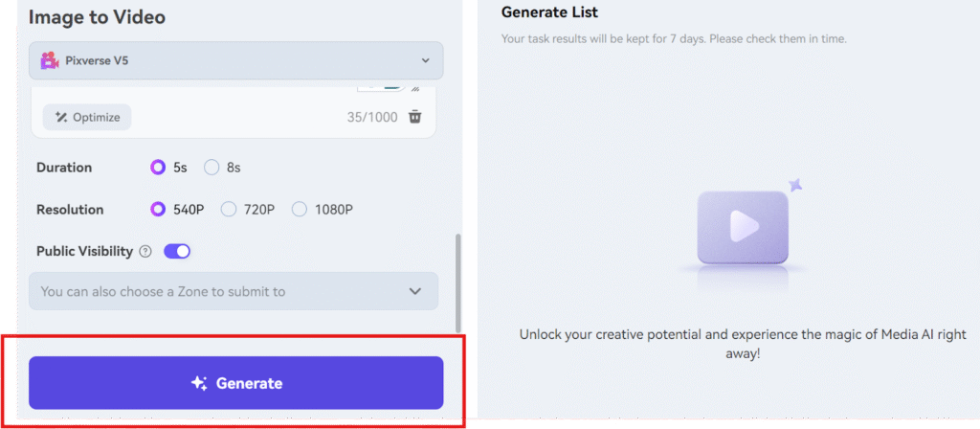980x429 pixels.
Task: Choose 720P resolution
Action: [229, 210]
